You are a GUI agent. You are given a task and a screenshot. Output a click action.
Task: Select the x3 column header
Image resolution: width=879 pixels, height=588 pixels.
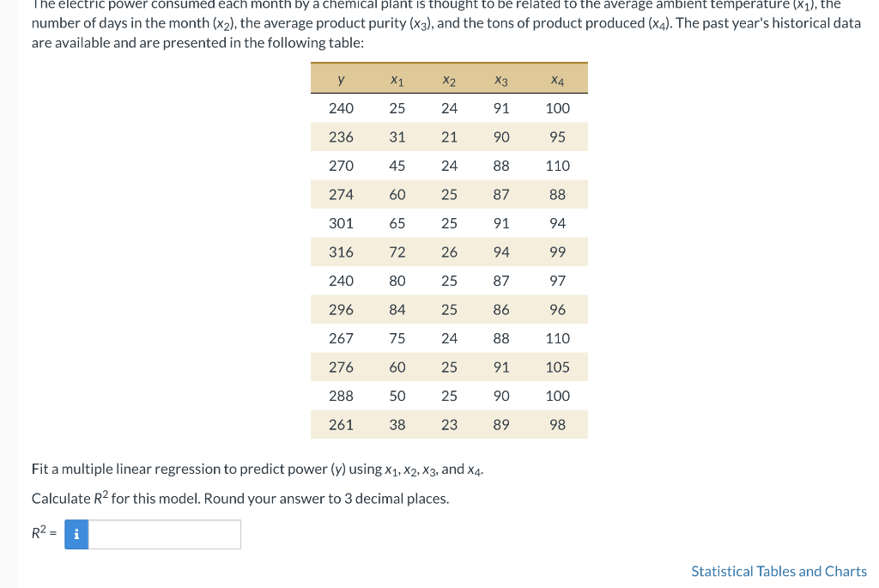click(502, 78)
